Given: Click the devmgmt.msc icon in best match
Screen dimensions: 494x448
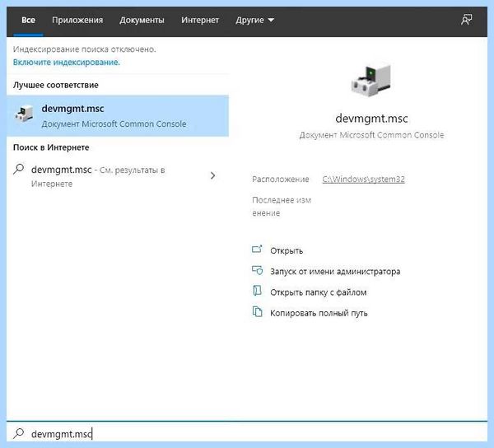Looking at the screenshot, I should coord(24,114).
